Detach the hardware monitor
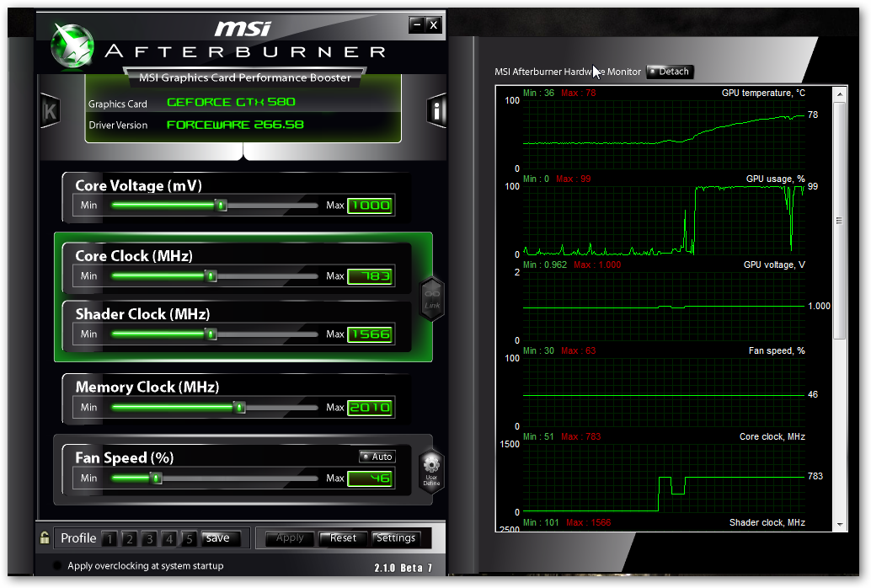 pyautogui.click(x=670, y=72)
